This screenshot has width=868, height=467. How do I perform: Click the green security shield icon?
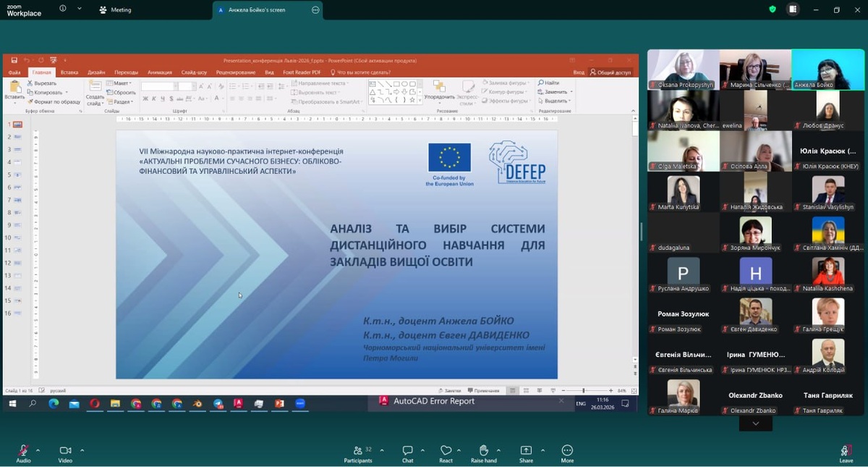(x=773, y=9)
